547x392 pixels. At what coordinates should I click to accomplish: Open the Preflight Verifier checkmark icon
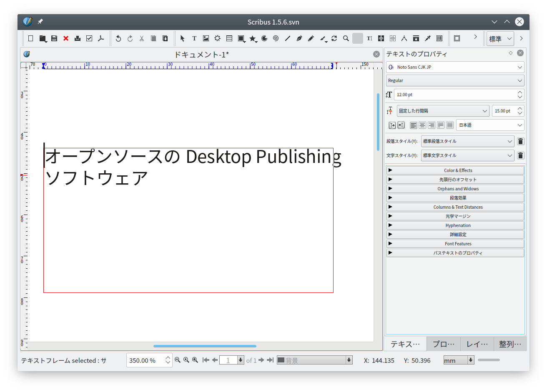point(89,38)
